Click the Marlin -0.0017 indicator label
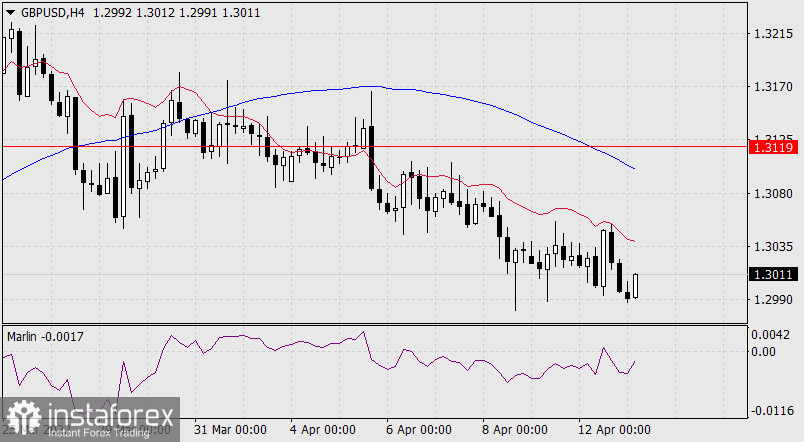 point(44,337)
